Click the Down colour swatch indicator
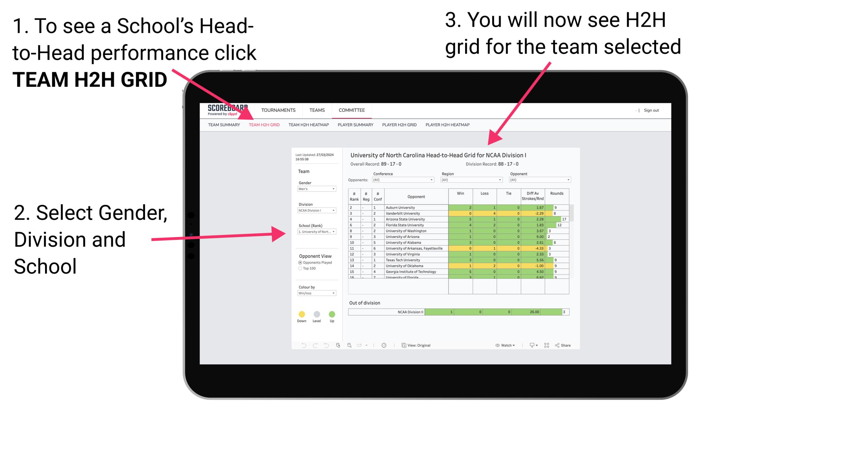The width and height of the screenshot is (868, 467). coord(302,312)
